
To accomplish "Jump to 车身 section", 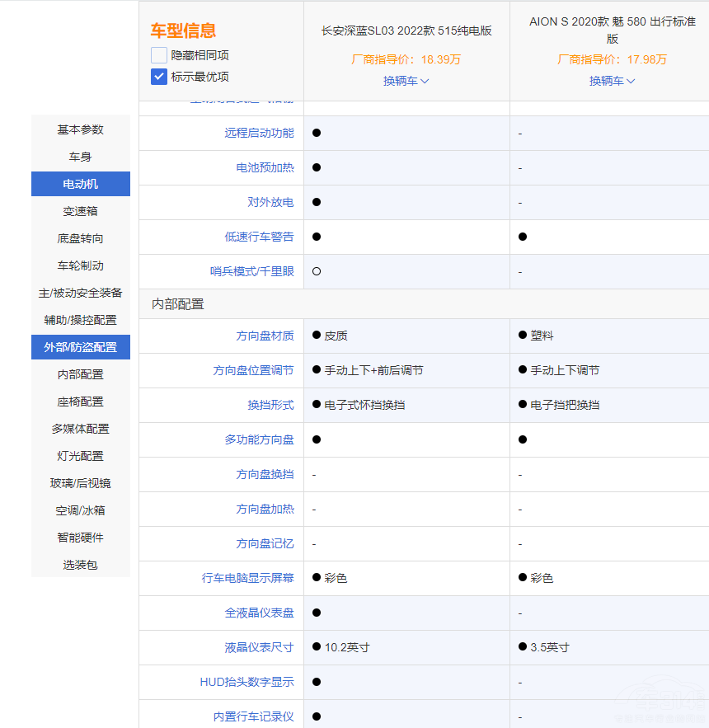I will tap(81, 157).
